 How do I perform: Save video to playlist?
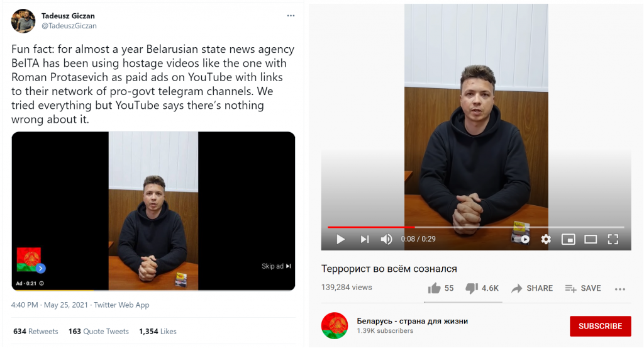(x=583, y=288)
